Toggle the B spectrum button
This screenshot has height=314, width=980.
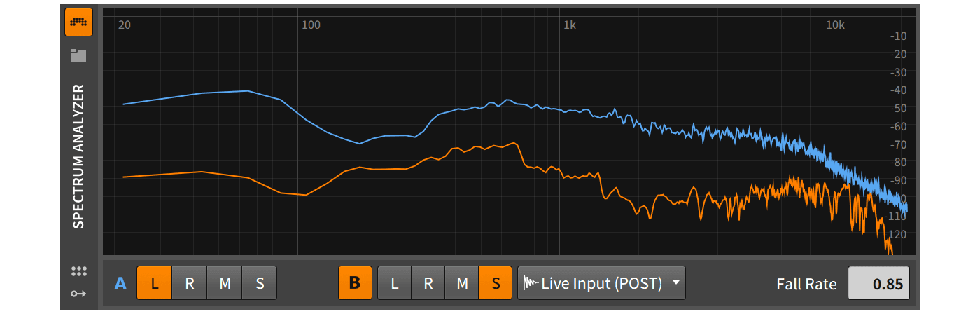(355, 283)
